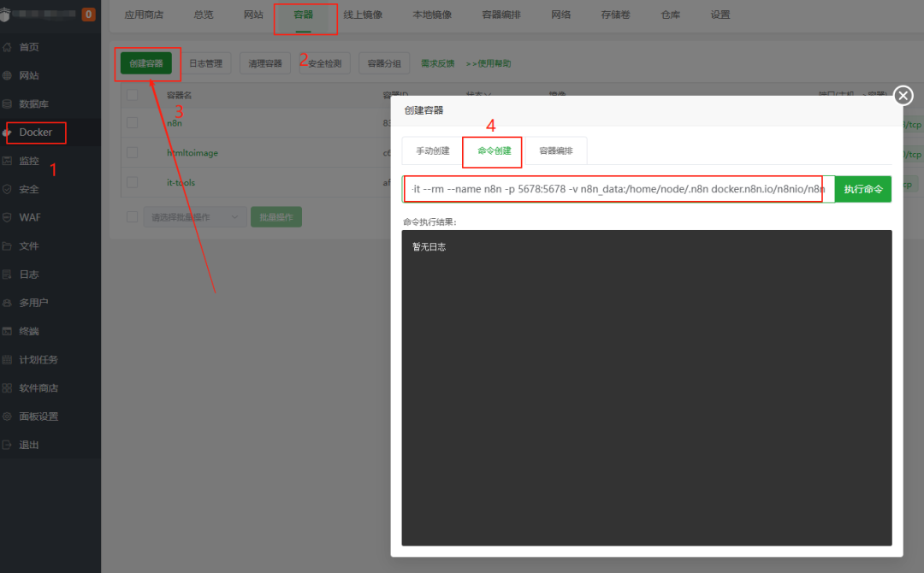Screen dimensions: 924x573
Task: Click the orange notification badge showing 0
Action: (88, 15)
